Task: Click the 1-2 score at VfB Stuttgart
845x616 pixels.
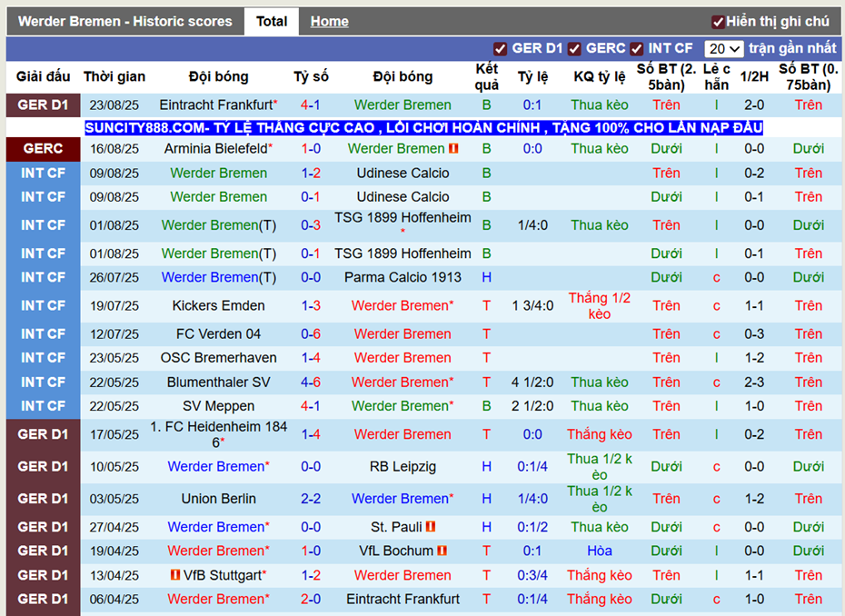Action: [311, 575]
